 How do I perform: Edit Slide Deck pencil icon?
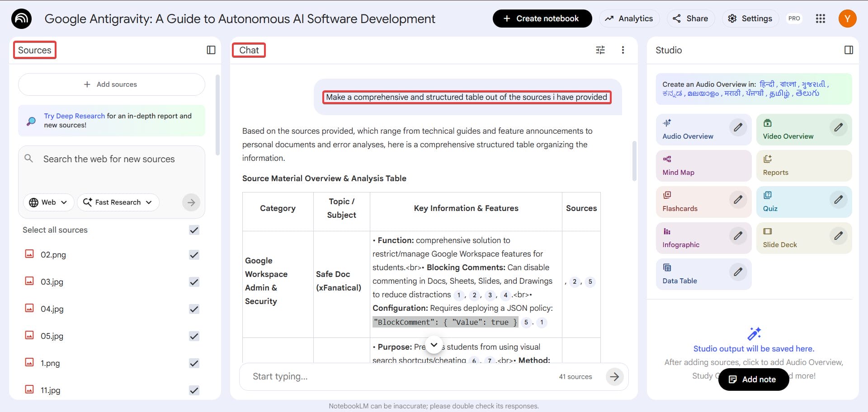pyautogui.click(x=838, y=236)
